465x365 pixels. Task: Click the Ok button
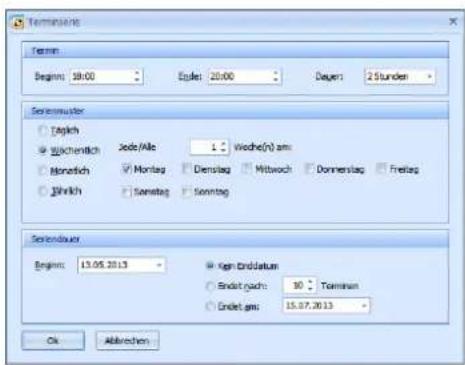pos(53,340)
